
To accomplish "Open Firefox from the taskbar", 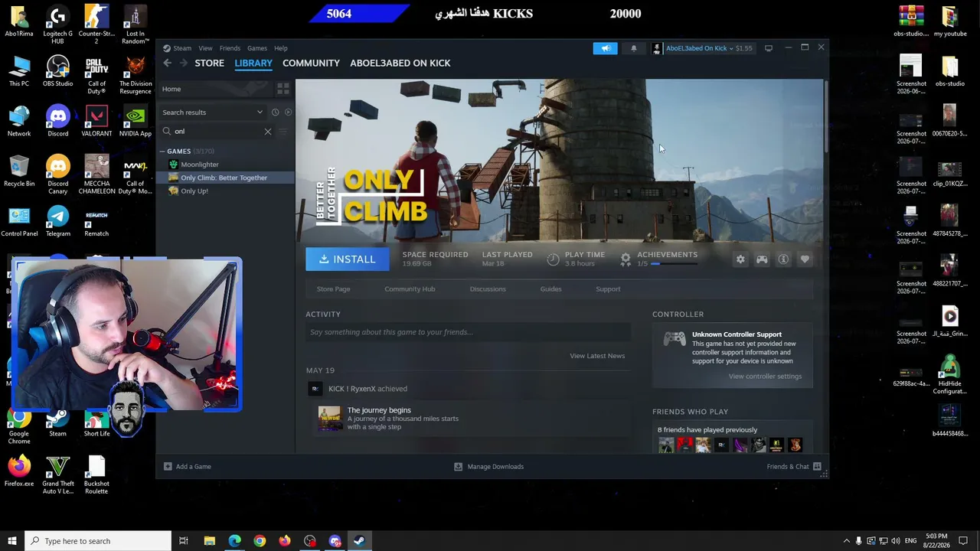I will pyautogui.click(x=285, y=541).
